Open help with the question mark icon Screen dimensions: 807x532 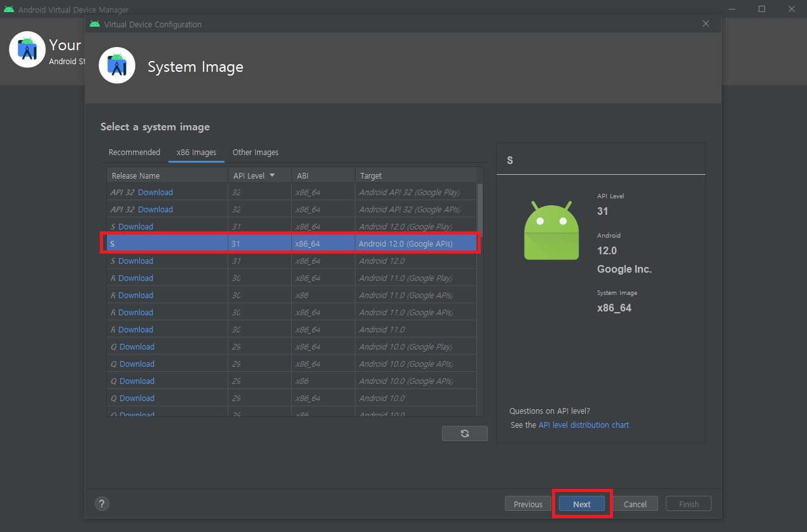[102, 504]
